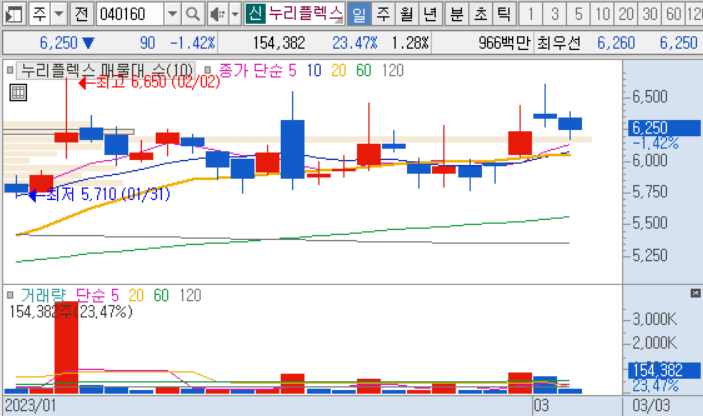Toggle the 종가 단순 moving average marker
Image resolution: width=703 pixels, height=416 pixels.
[x=207, y=70]
